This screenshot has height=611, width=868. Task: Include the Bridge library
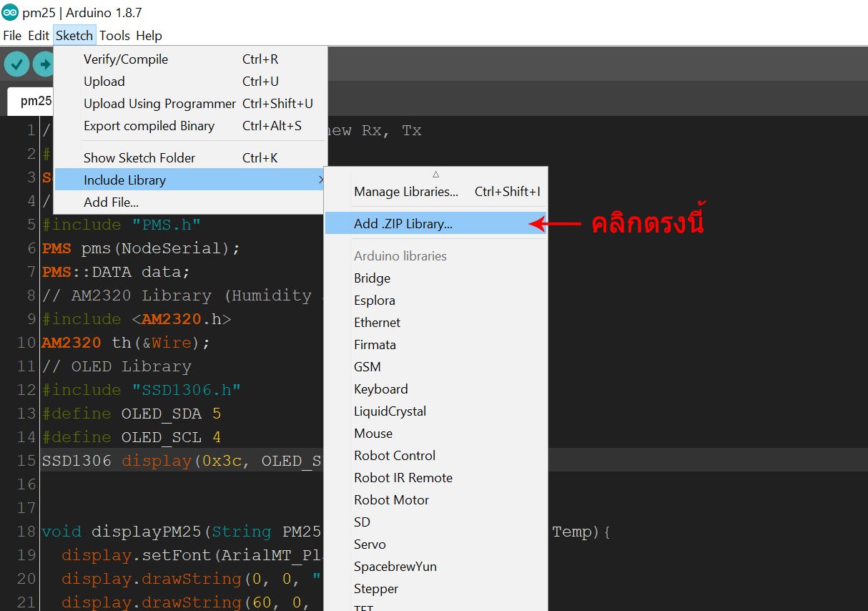(436, 278)
